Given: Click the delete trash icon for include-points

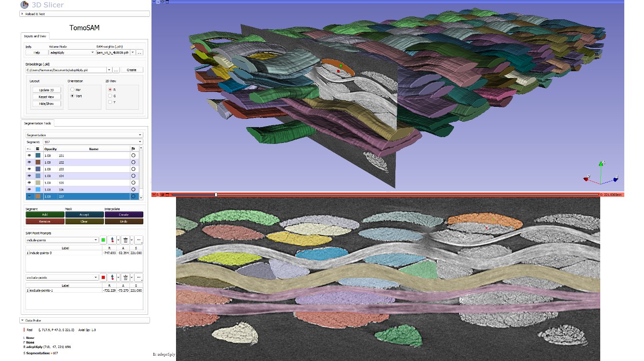Looking at the screenshot, I should pyautogui.click(x=125, y=240).
